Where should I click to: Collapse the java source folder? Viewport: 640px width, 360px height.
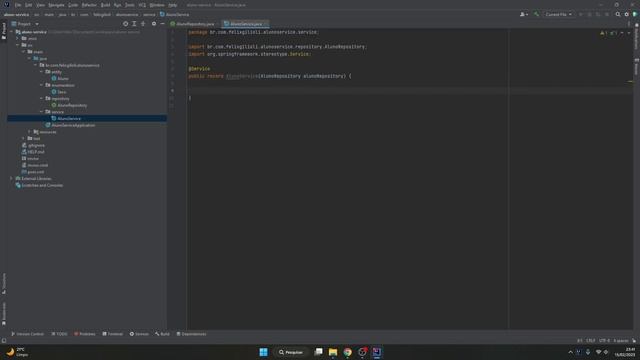click(x=29, y=58)
